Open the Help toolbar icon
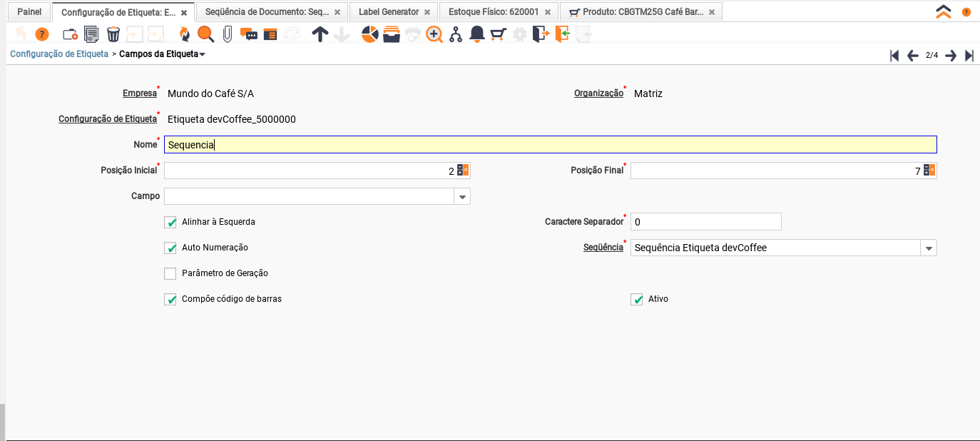The width and height of the screenshot is (980, 441). pyautogui.click(x=42, y=34)
